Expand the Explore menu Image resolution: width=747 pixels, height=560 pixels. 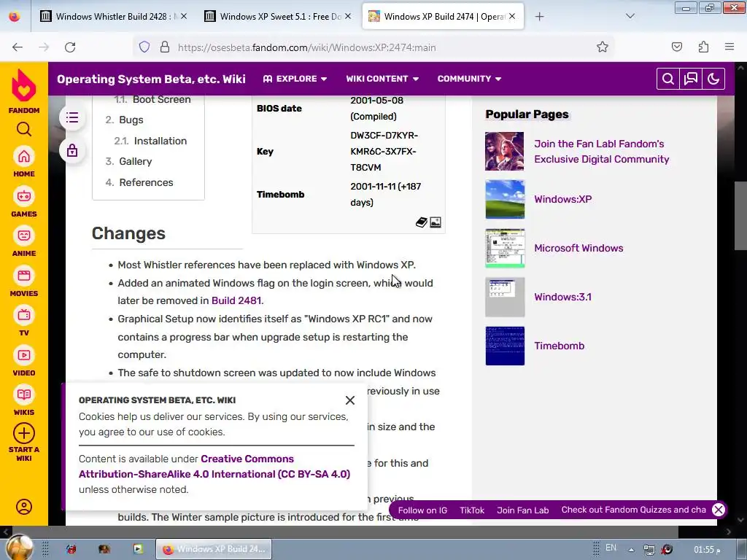click(x=295, y=79)
